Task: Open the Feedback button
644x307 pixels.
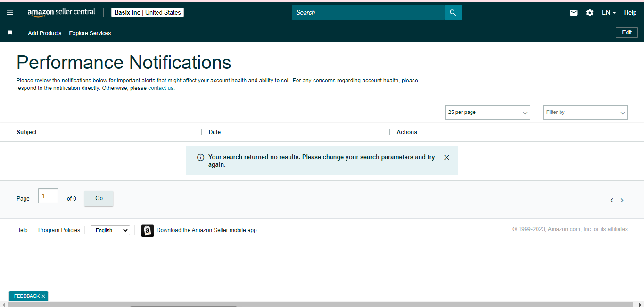Action: 27,296
